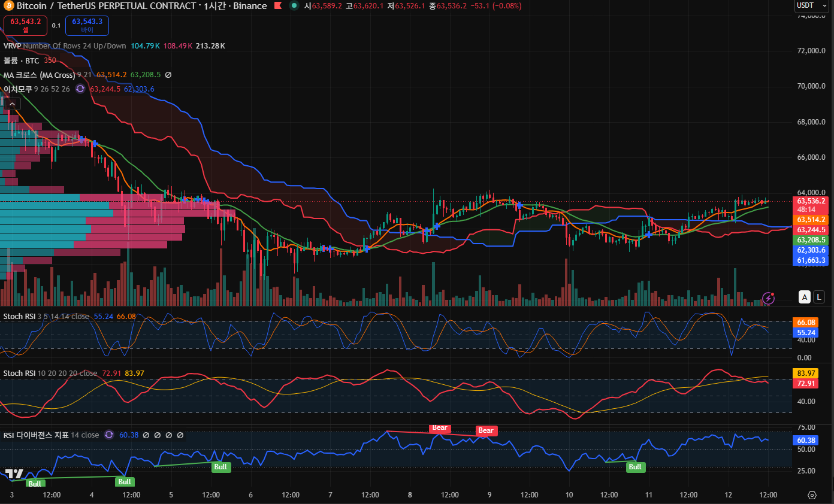Click the blue 바이 buy button
Image resolution: width=834 pixels, height=504 pixels.
point(87,25)
